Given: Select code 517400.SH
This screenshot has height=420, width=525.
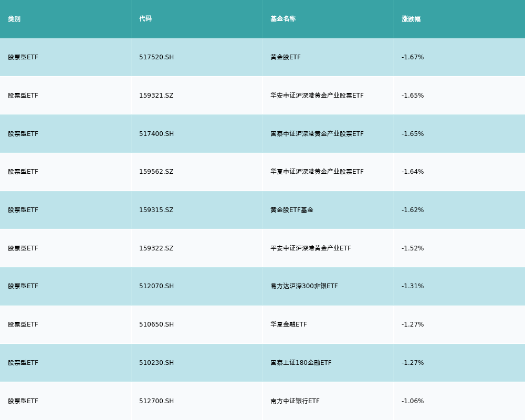Looking at the screenshot, I should tap(156, 134).
